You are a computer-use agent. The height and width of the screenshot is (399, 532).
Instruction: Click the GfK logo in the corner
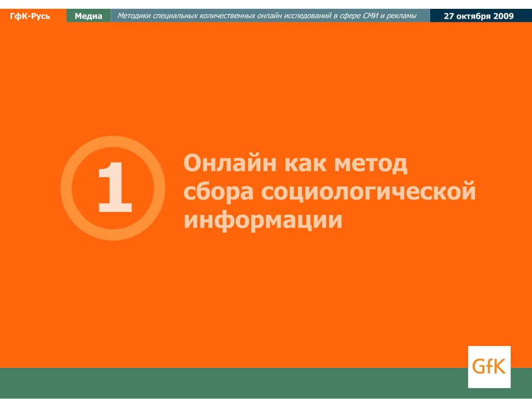(489, 367)
